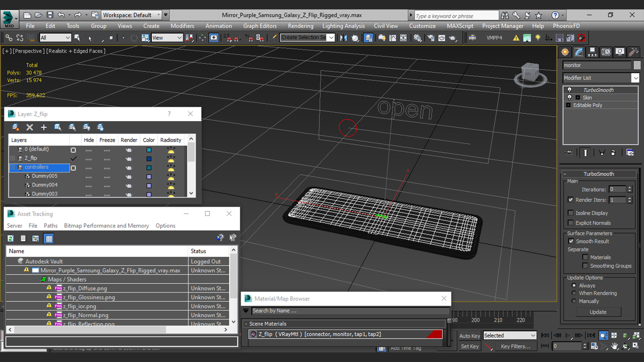Select the Always update option
This screenshot has height=362, width=644.
(574, 285)
